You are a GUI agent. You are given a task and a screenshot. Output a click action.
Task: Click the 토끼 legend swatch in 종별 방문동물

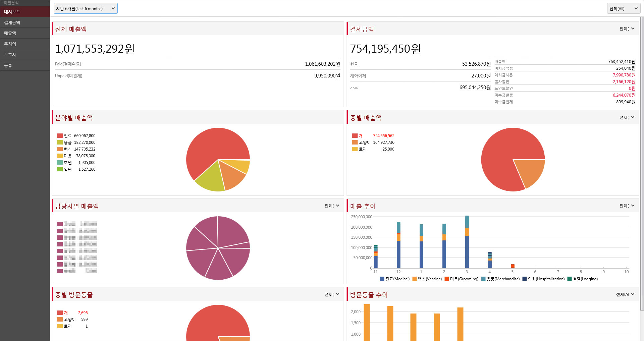[x=60, y=326]
